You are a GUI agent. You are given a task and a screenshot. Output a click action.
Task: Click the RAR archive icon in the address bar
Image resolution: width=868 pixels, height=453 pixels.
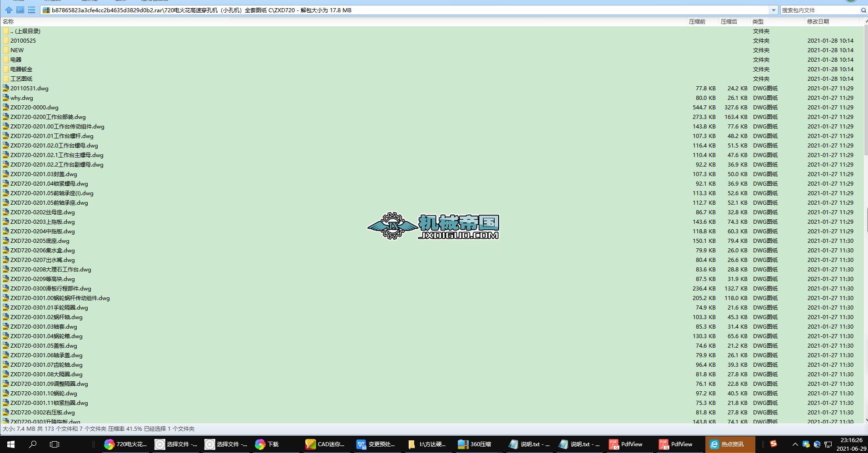pyautogui.click(x=45, y=10)
